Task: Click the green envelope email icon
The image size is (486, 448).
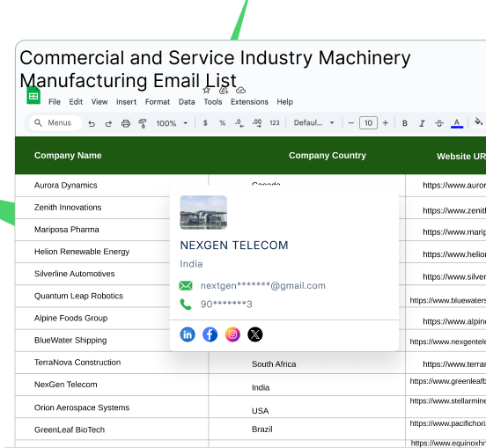Action: click(x=186, y=286)
